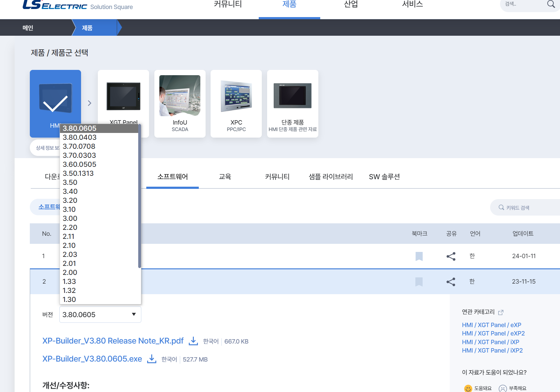Select version 3.60.0505 from the version list

(80, 164)
